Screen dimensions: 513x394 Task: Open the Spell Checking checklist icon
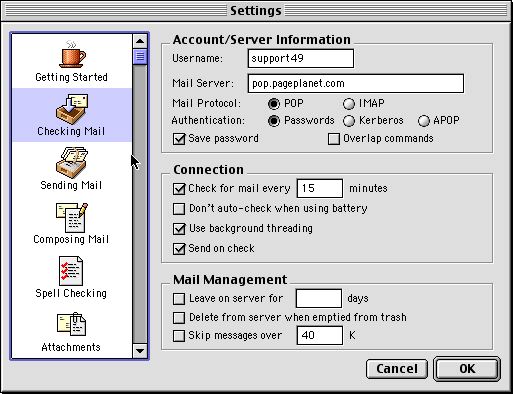(71, 271)
